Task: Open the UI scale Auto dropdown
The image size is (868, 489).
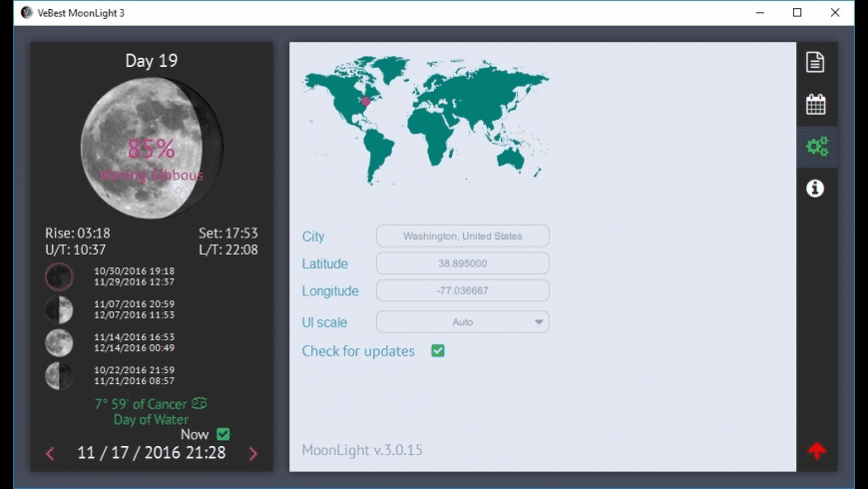Action: coord(463,321)
